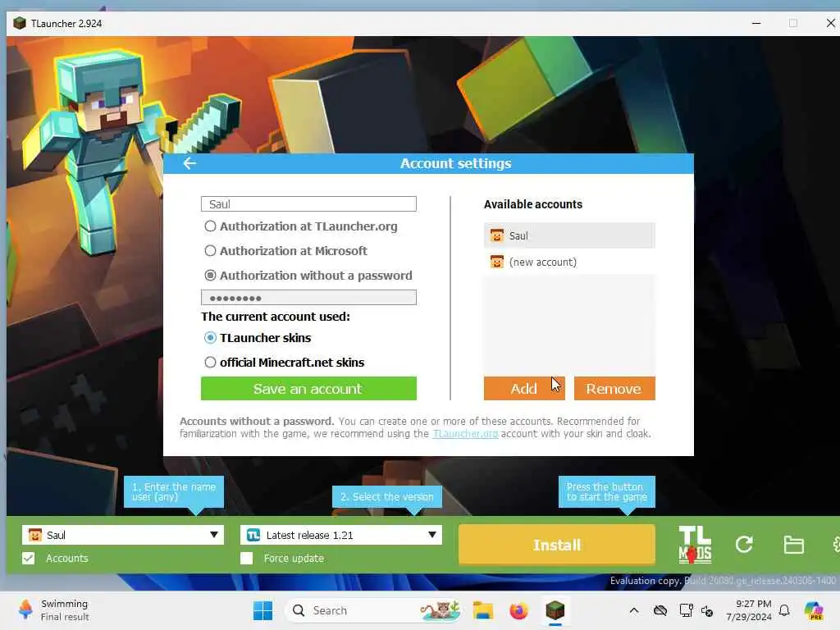Click the Add account button
The height and width of the screenshot is (630, 840).
(524, 388)
